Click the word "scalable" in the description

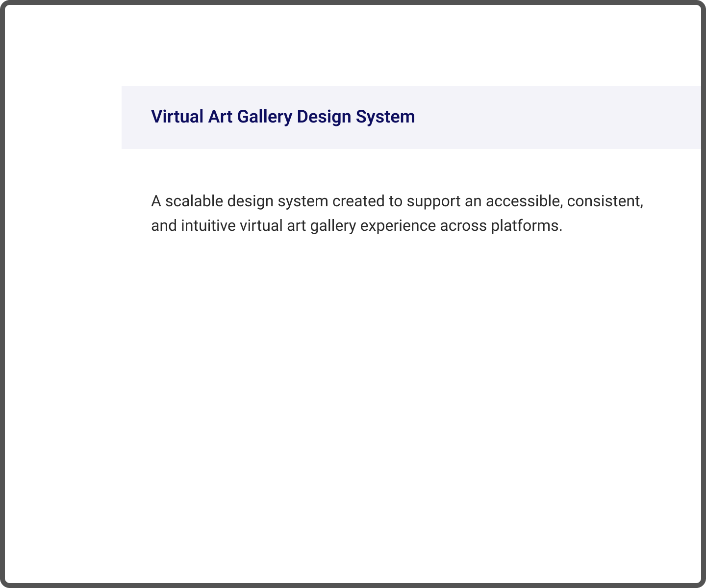[194, 201]
